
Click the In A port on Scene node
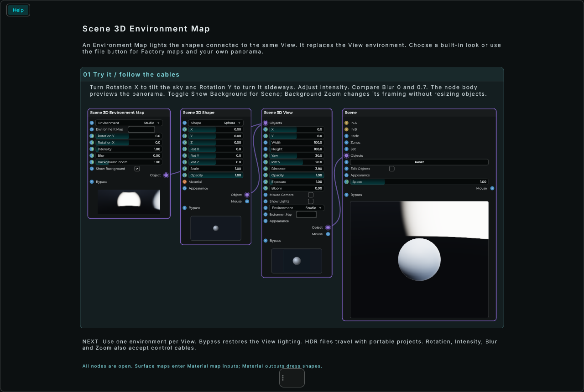tap(346, 123)
